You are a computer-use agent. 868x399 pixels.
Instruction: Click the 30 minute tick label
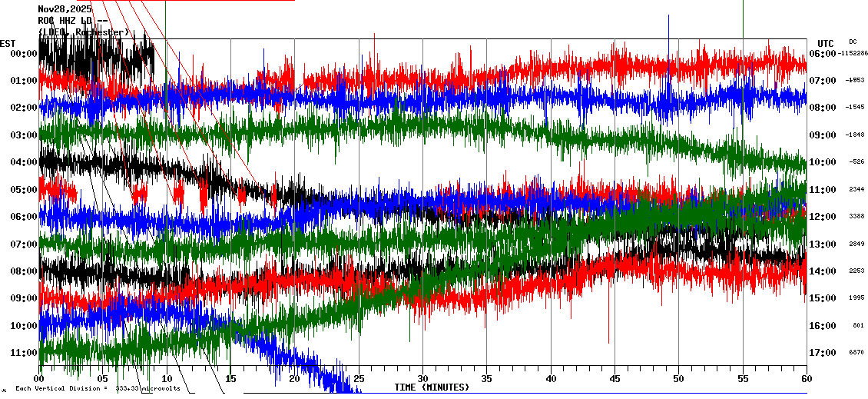pyautogui.click(x=422, y=379)
